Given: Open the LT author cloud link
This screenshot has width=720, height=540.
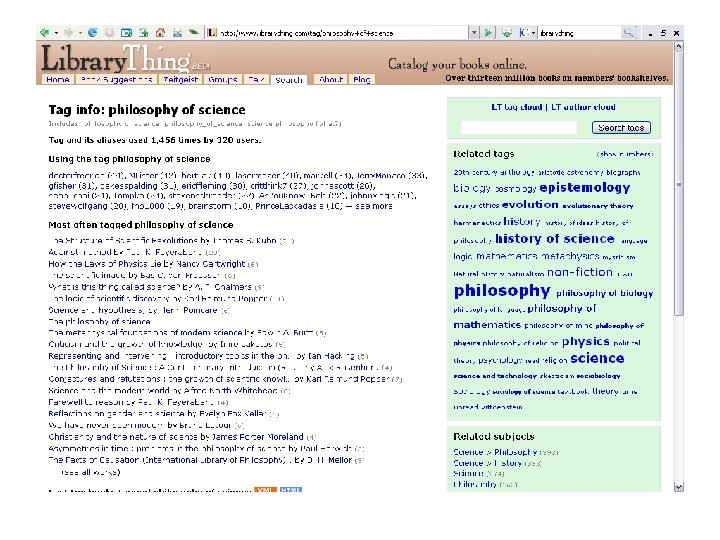Looking at the screenshot, I should [x=583, y=107].
